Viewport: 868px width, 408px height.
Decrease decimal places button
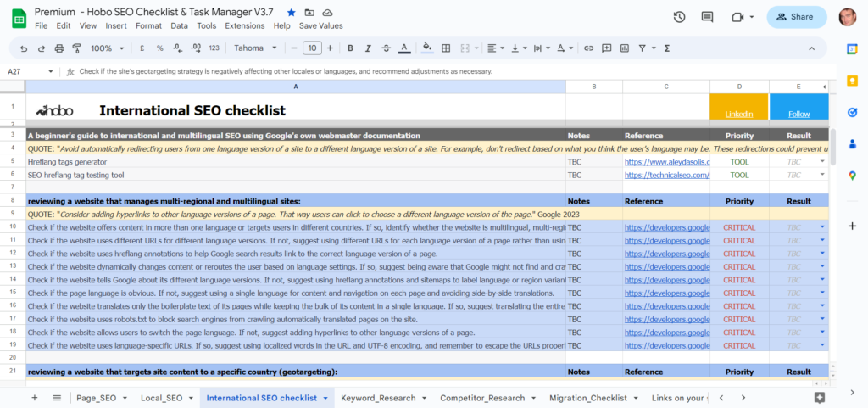click(x=177, y=48)
